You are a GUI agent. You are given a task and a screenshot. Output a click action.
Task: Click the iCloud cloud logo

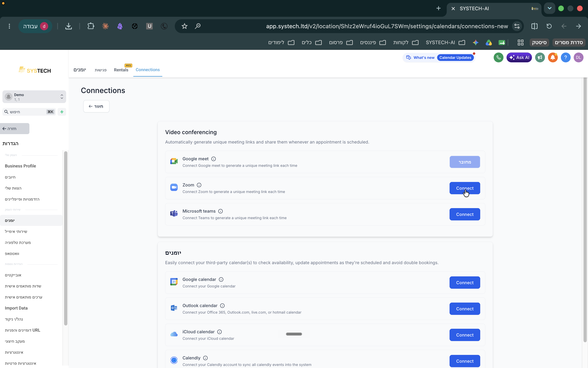click(174, 334)
